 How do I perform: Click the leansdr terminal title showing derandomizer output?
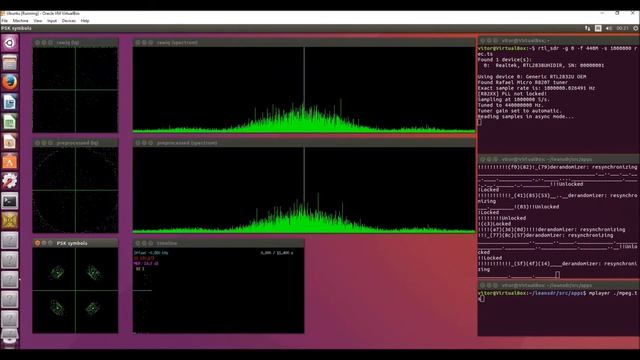coord(559,159)
